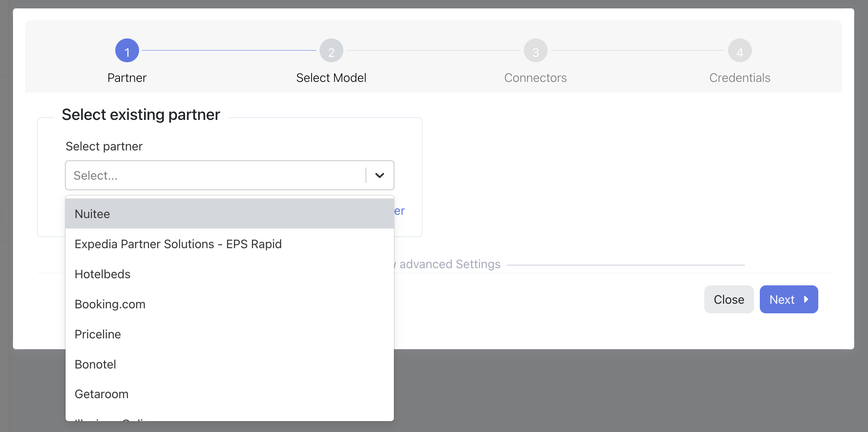Click the Credentials step label
The image size is (868, 432).
point(740,78)
